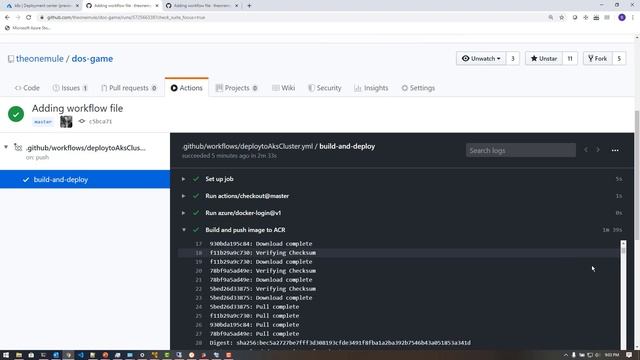
Task: Open the browser profile avatar
Action: pos(622,18)
